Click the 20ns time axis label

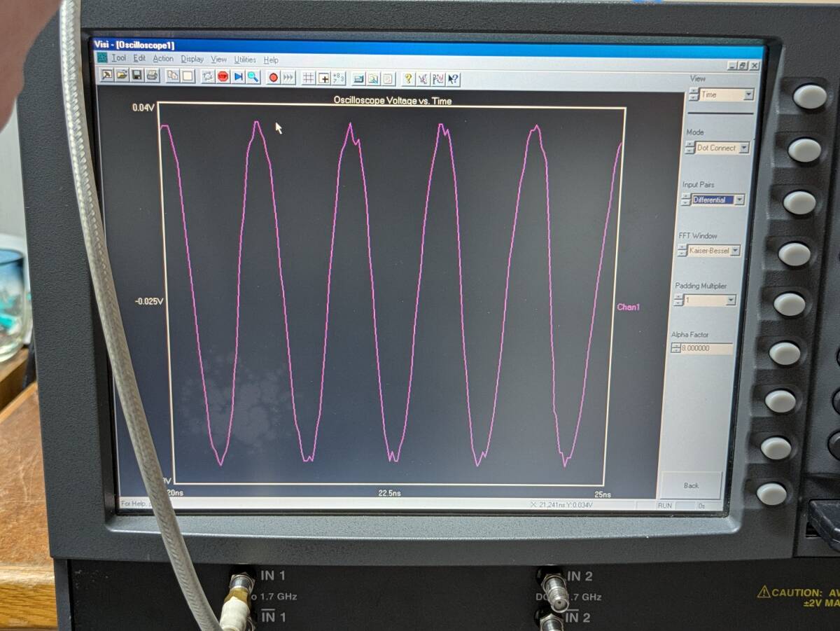point(174,492)
